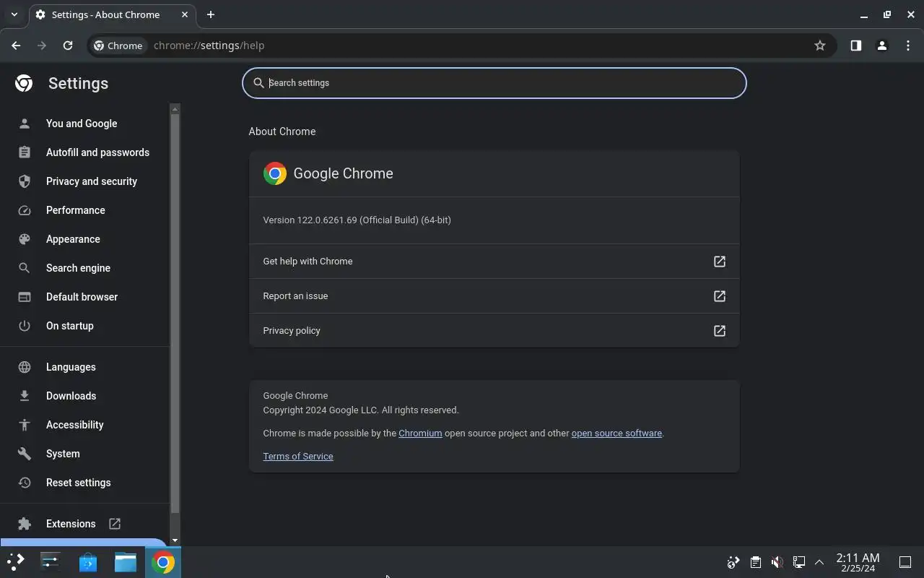The height and width of the screenshot is (578, 924).
Task: Click the address bar URL
Action: coord(209,46)
